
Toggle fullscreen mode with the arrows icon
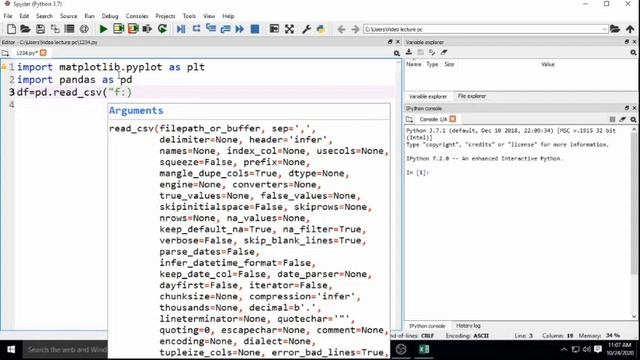coord(289,29)
